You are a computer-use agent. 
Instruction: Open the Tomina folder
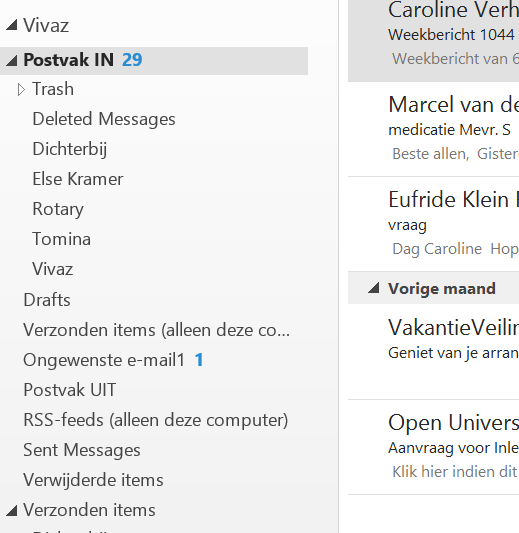coord(62,239)
